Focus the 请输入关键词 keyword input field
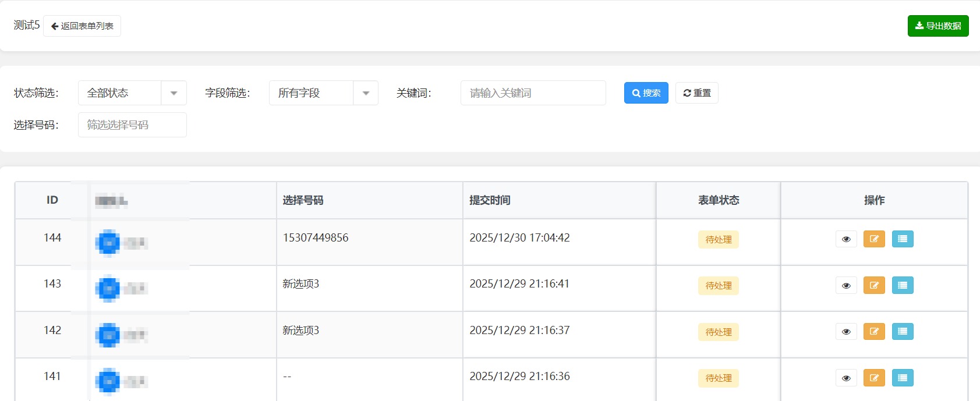The width and height of the screenshot is (980, 401). pos(533,93)
